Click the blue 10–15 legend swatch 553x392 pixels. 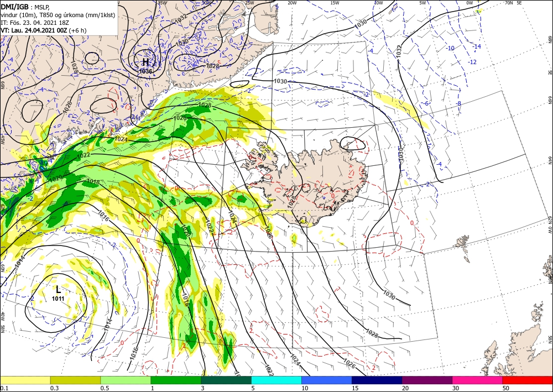pos(327,380)
